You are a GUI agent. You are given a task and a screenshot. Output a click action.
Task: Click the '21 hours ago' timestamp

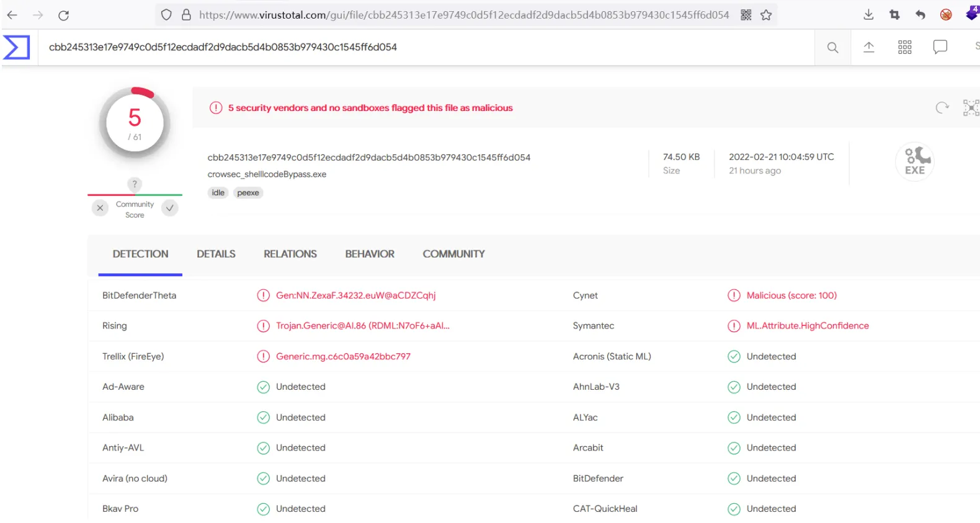tap(755, 170)
